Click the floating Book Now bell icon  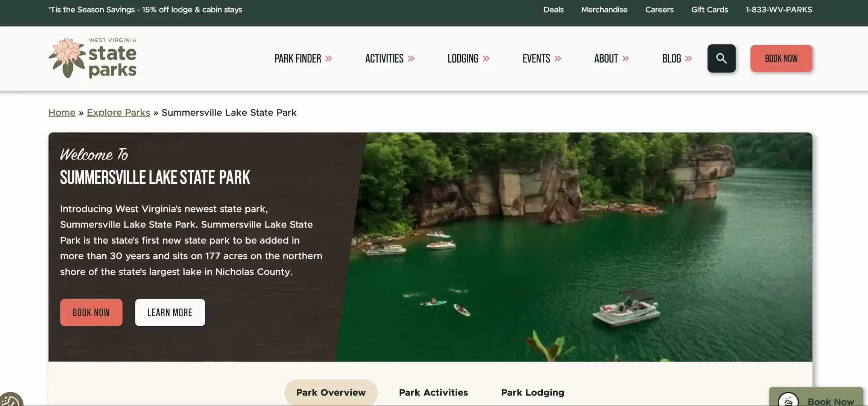[788, 401]
